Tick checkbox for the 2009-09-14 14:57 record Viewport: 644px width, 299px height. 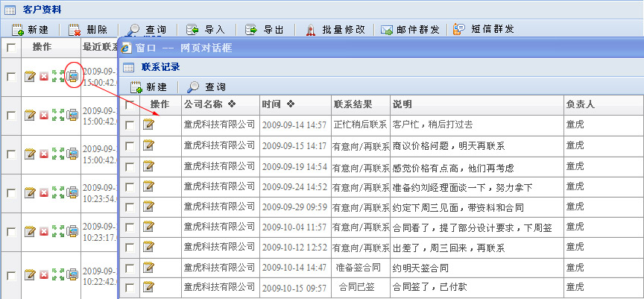130,125
